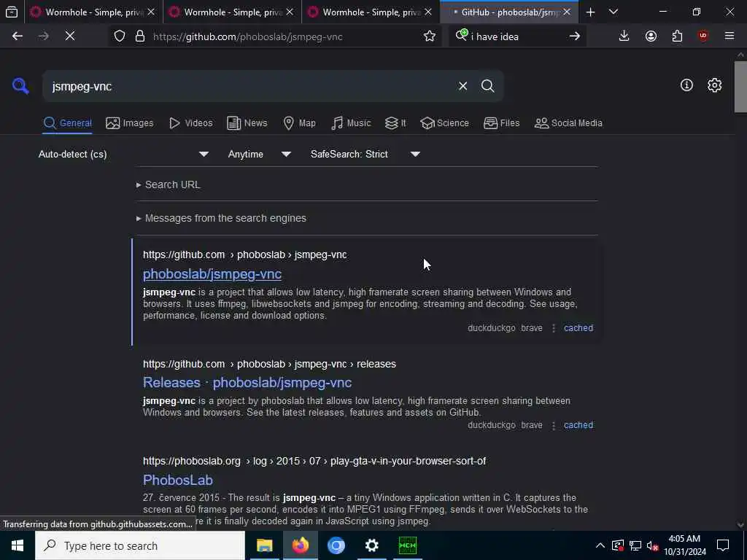This screenshot has width=747, height=560.
Task: Clear the jsmpeg-vnc search query
Action: click(x=462, y=86)
